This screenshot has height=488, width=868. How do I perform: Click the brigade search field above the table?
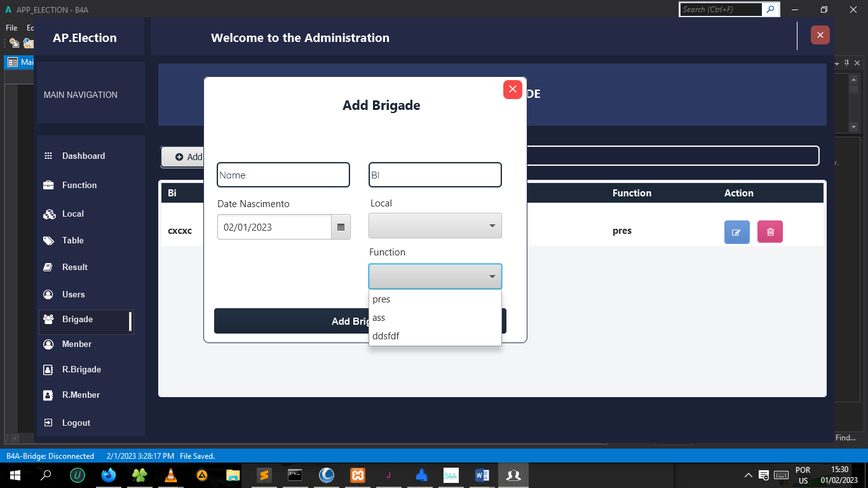click(672, 156)
